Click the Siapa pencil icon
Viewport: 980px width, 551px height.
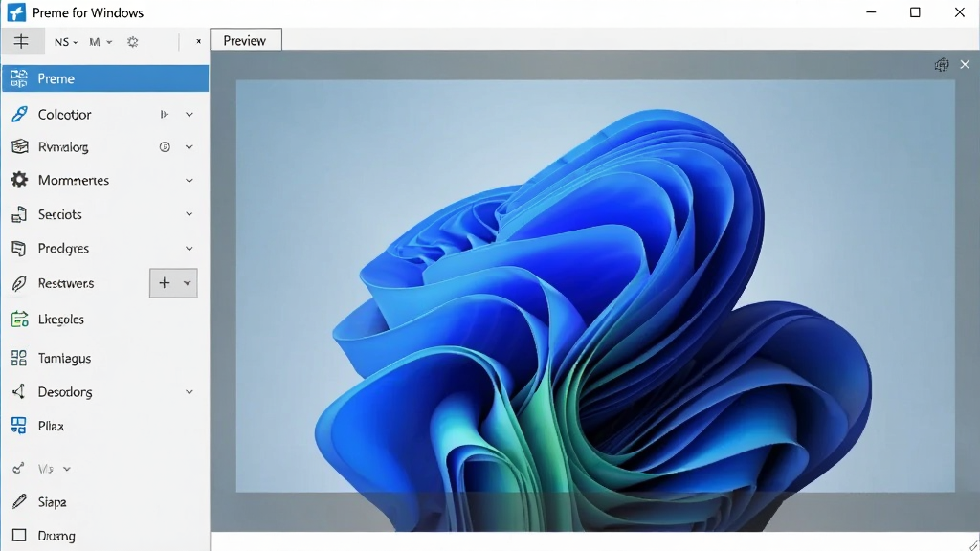pos(19,501)
